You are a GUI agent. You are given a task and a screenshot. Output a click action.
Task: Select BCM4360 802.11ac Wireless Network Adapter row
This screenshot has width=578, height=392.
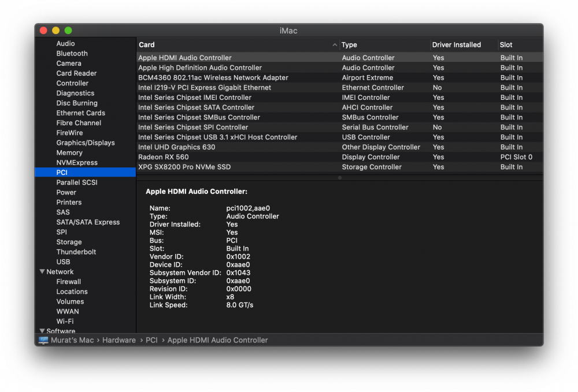click(x=339, y=78)
